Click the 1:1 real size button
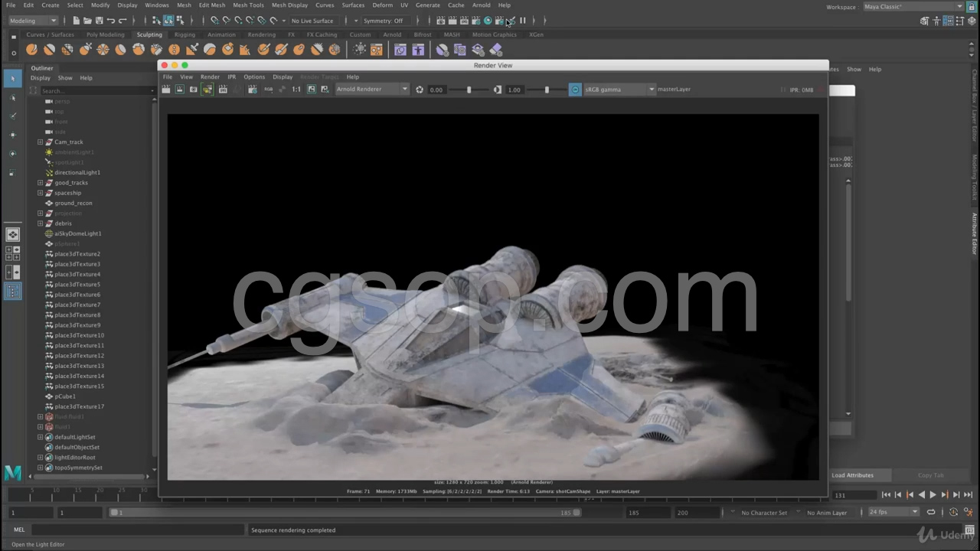Screen dimensions: 980x551 pyautogui.click(x=296, y=90)
